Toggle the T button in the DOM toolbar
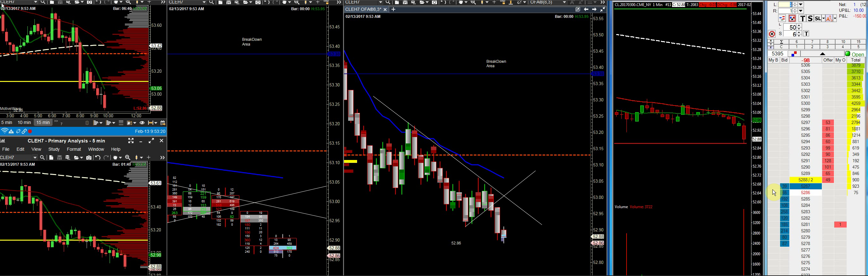 [803, 18]
